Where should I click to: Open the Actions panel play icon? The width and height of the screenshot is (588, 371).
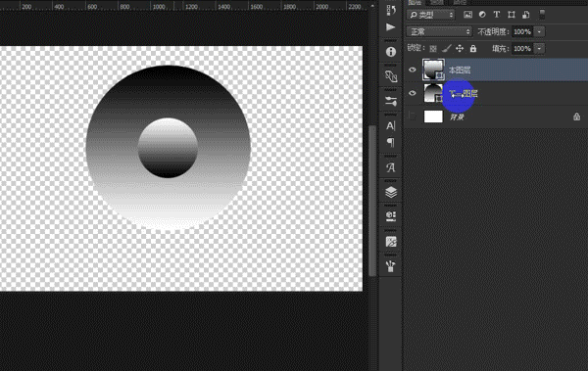(391, 27)
